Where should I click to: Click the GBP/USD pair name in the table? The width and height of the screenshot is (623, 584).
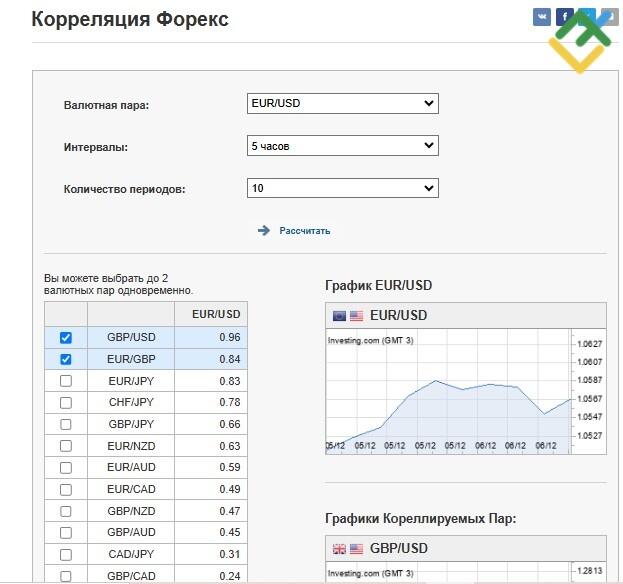131,337
